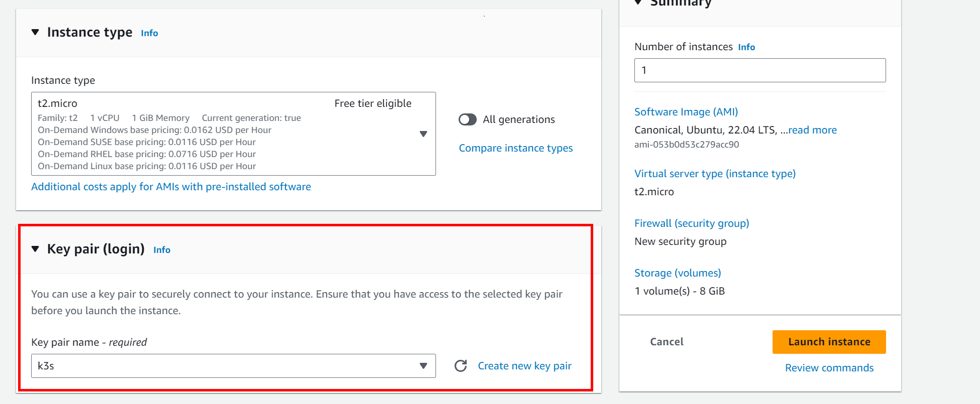The width and height of the screenshot is (980, 404).
Task: Click On-Demand Windows base pricing line
Action: (x=154, y=130)
